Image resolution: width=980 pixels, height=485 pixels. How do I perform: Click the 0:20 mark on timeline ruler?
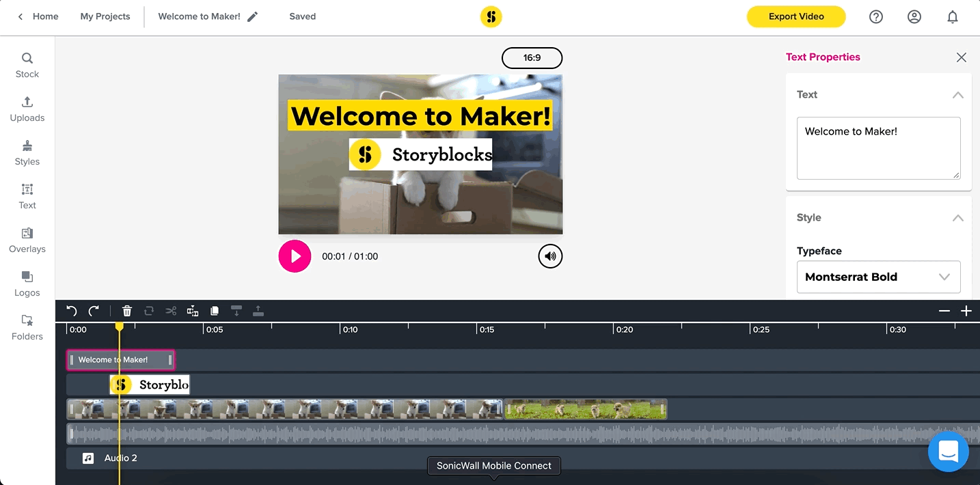coord(624,329)
